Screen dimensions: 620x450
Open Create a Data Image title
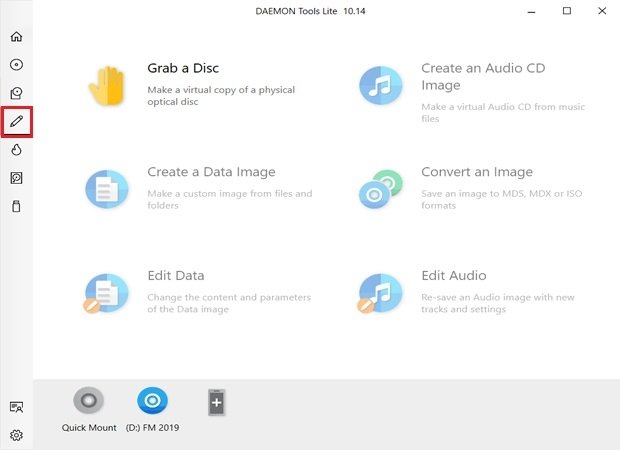tap(211, 172)
